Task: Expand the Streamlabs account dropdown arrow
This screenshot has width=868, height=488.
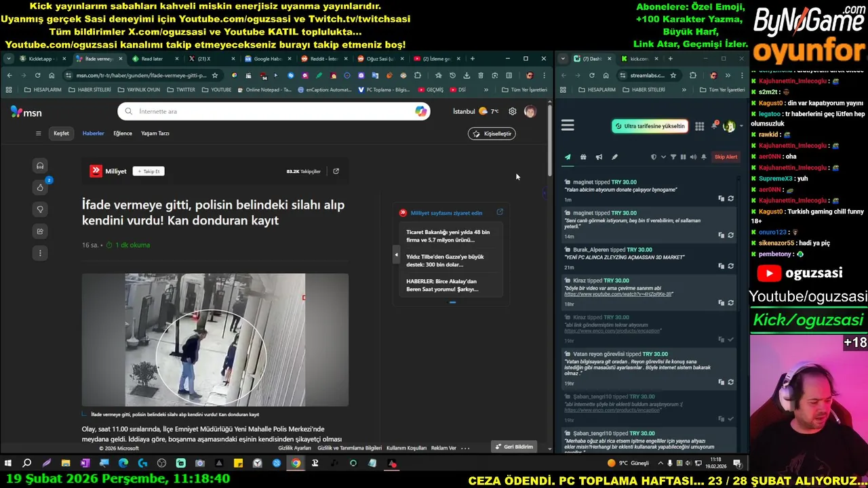Action: pyautogui.click(x=741, y=126)
